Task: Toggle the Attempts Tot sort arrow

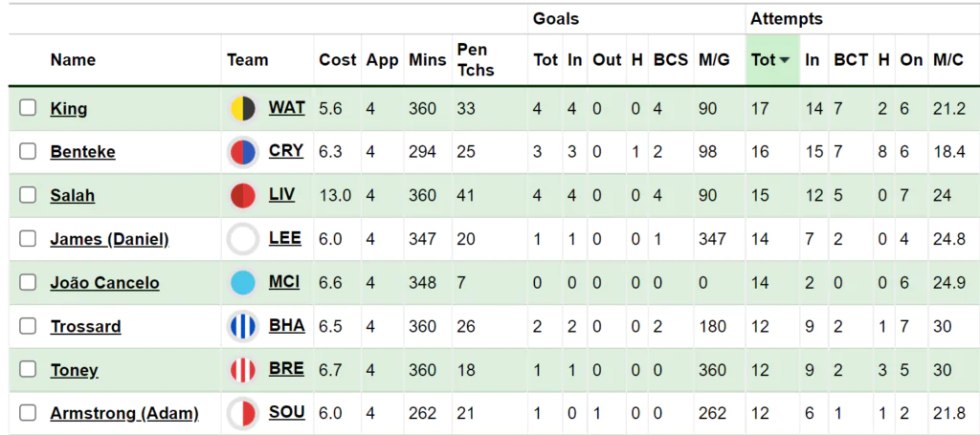Action: (x=784, y=60)
